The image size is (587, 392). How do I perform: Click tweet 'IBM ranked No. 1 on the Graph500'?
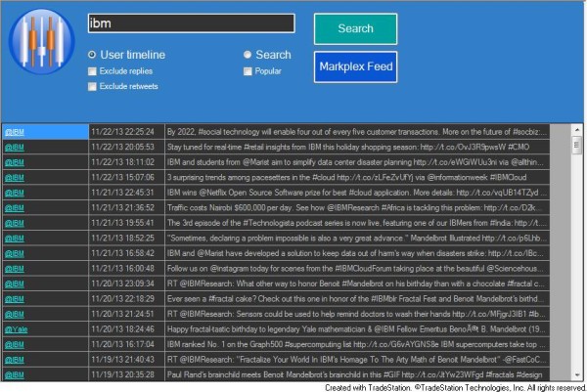357,344
